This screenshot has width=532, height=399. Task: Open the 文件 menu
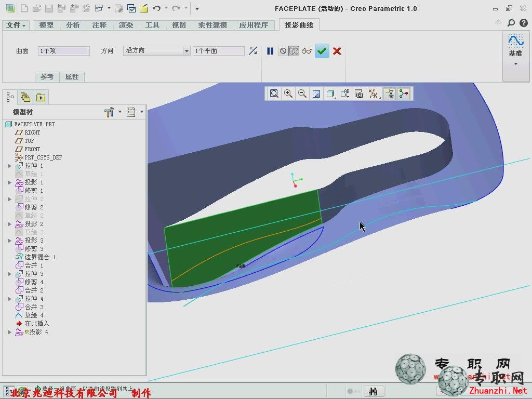[x=16, y=25]
